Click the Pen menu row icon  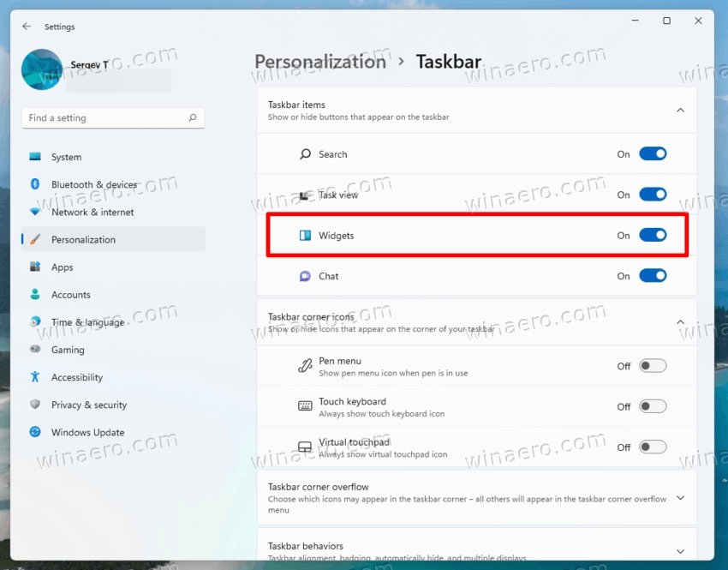[305, 366]
